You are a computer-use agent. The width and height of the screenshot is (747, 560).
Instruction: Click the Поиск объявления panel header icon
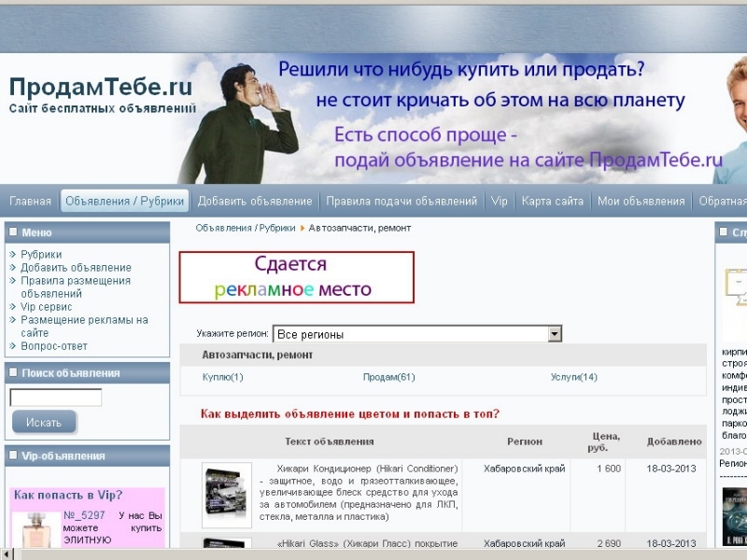click(13, 372)
